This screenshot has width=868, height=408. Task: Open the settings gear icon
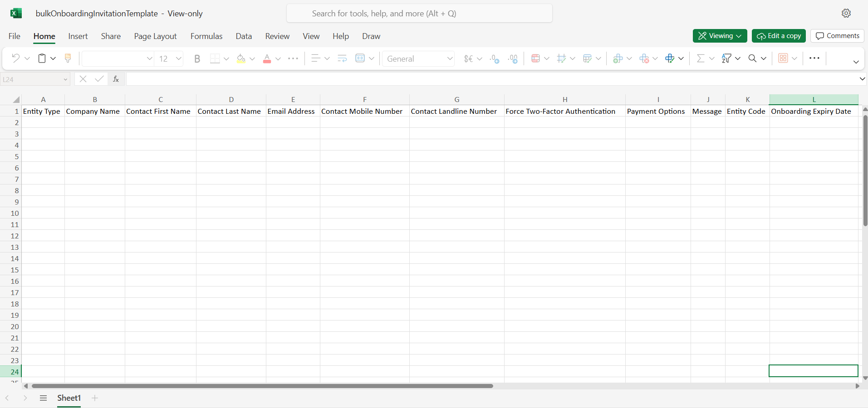pyautogui.click(x=846, y=14)
